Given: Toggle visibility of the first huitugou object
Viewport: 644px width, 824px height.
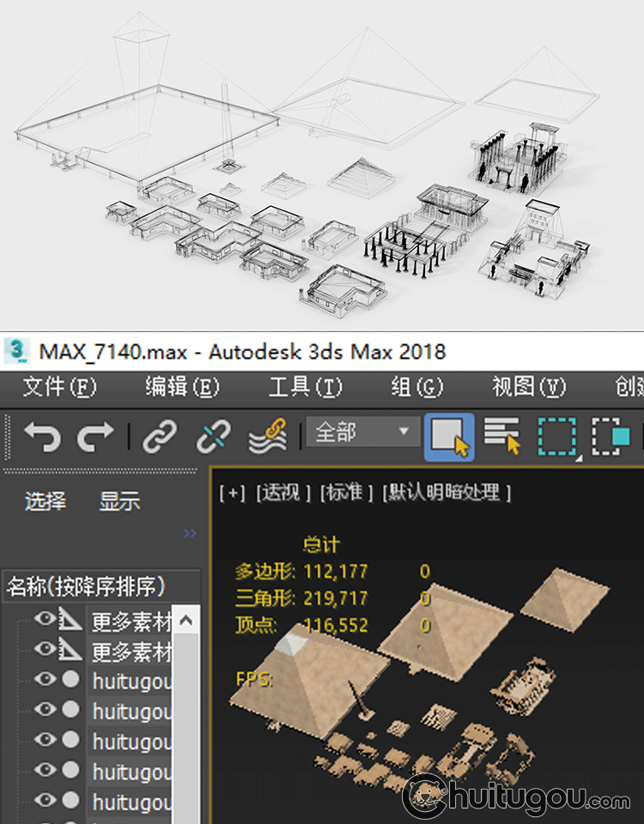Looking at the screenshot, I should (x=45, y=681).
